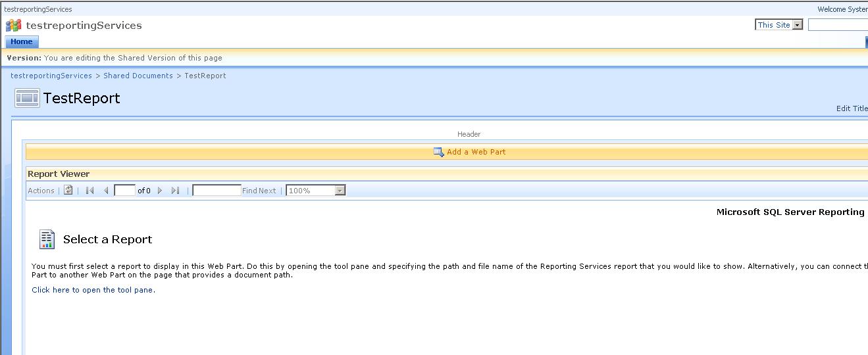
Task: Switch to the Home tab
Action: [x=22, y=41]
